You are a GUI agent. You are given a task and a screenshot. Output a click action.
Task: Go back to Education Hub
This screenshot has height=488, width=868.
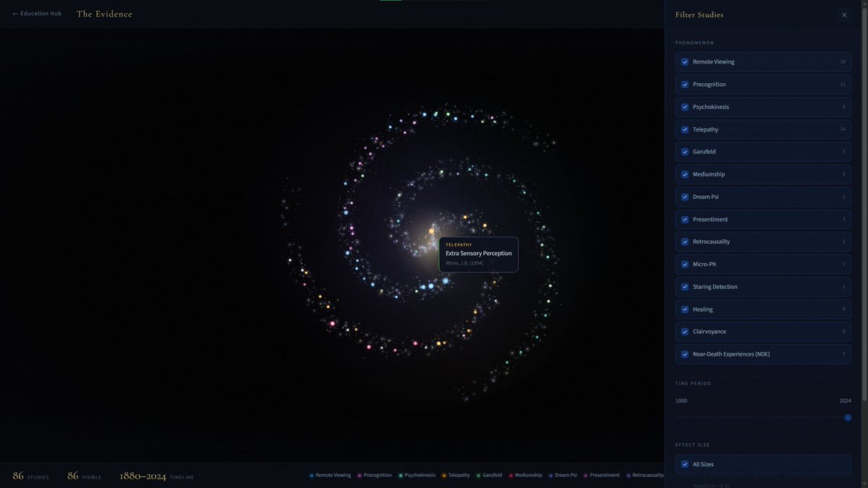click(37, 14)
